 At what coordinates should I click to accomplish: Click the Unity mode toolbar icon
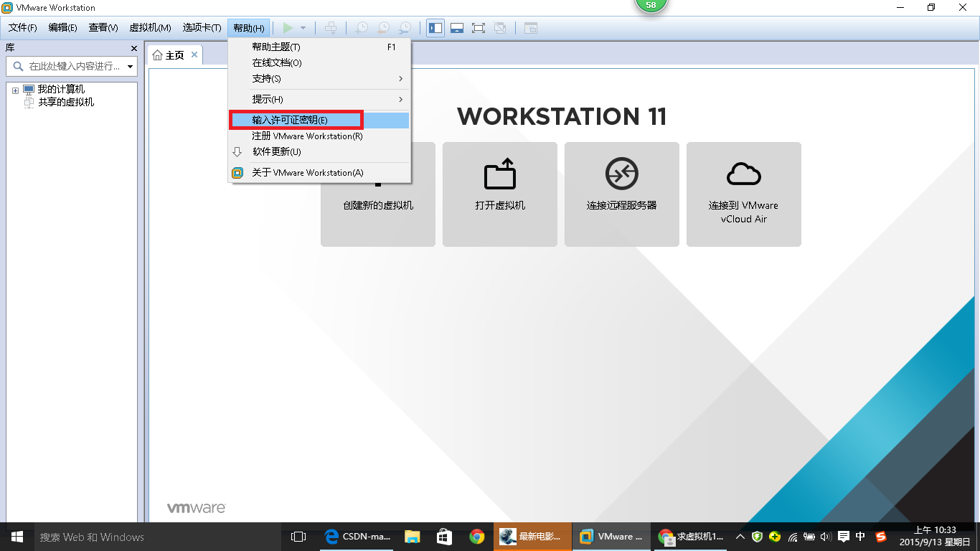pos(500,28)
